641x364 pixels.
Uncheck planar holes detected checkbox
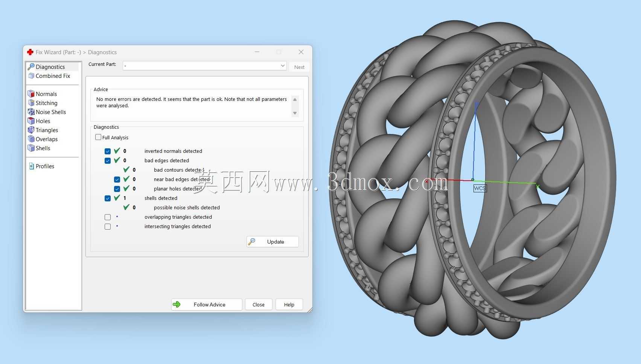pyautogui.click(x=117, y=189)
